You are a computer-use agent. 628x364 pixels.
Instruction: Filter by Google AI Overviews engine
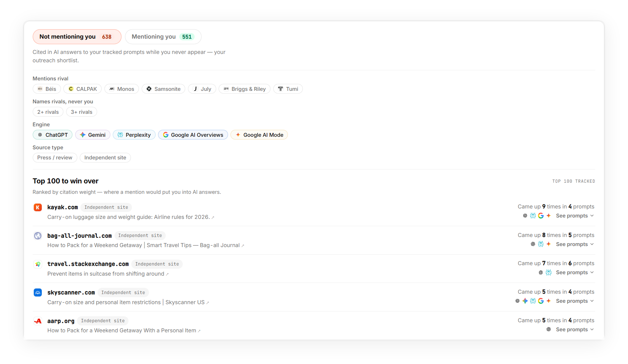click(193, 135)
